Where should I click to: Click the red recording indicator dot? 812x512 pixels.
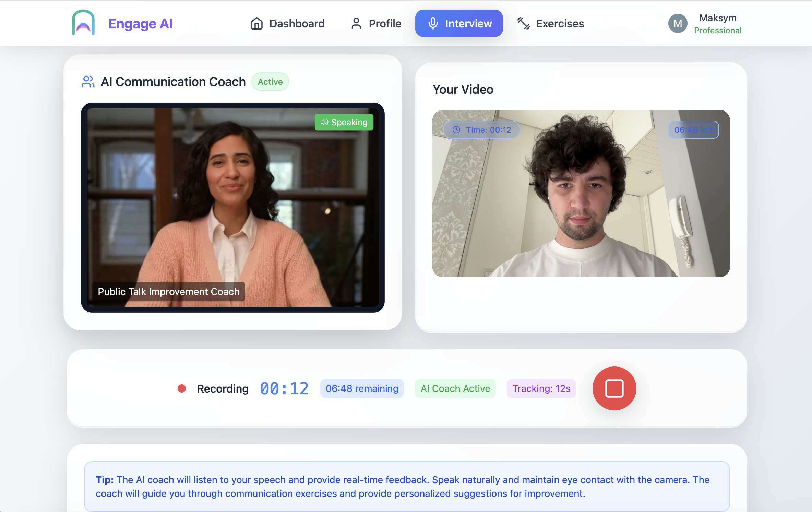(182, 388)
